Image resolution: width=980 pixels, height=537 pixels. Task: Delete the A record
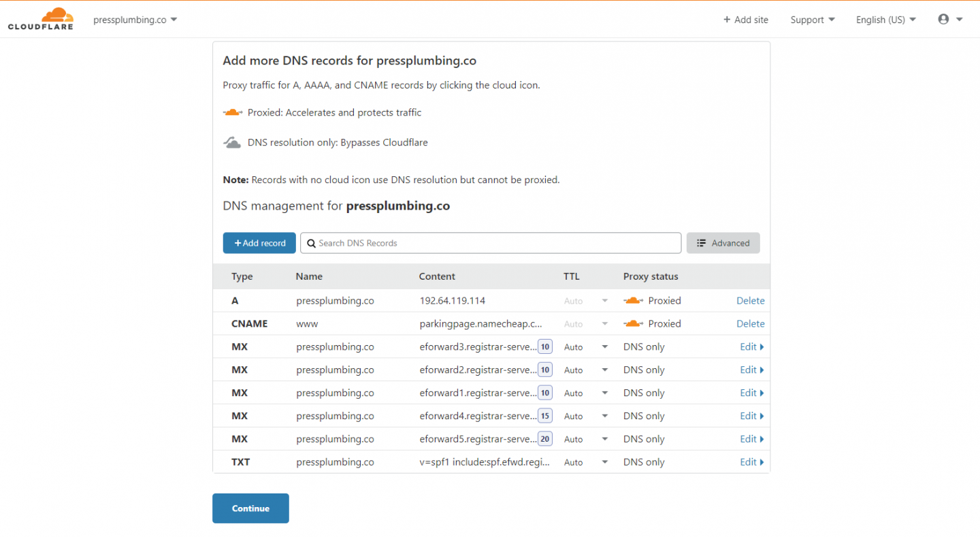[x=750, y=300]
